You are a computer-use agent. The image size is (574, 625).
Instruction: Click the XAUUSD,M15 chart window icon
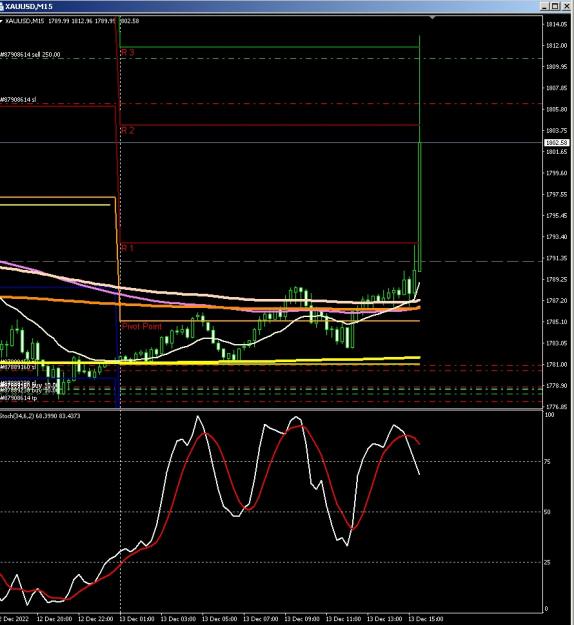coord(1,6)
